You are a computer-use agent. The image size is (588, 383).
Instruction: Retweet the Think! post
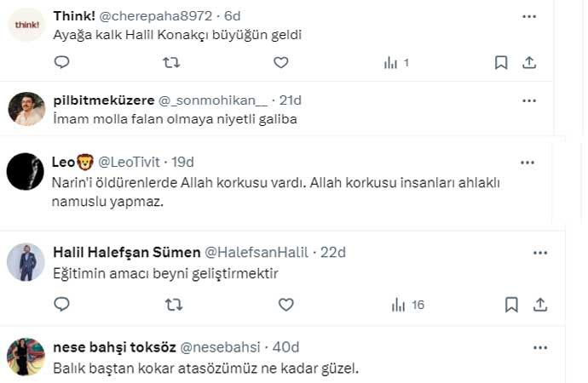(171, 62)
